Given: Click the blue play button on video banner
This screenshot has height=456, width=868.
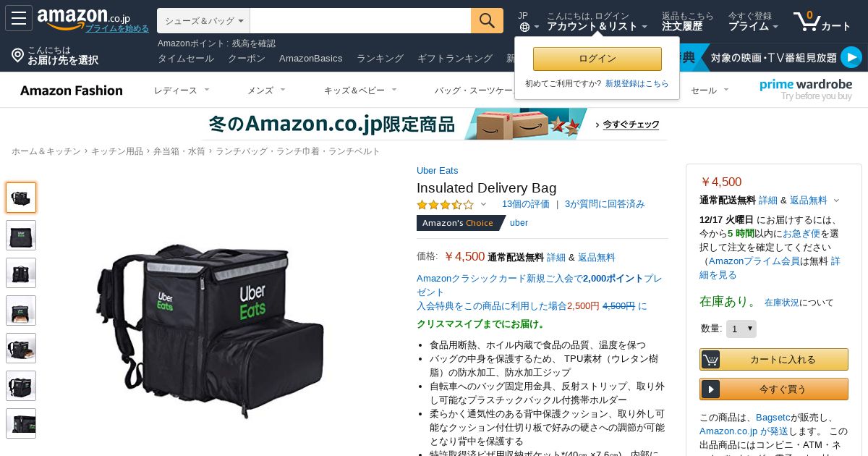Looking at the screenshot, I should 851,57.
